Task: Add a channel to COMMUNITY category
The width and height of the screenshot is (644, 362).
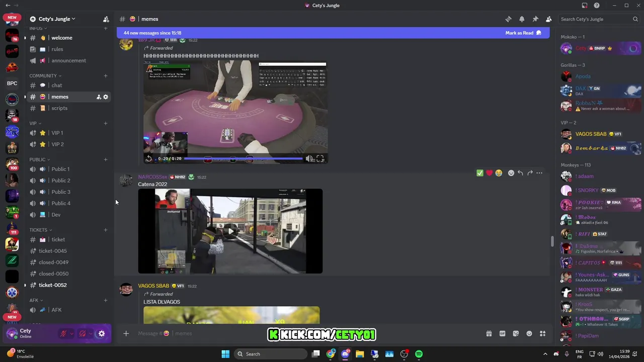Action: point(106,76)
